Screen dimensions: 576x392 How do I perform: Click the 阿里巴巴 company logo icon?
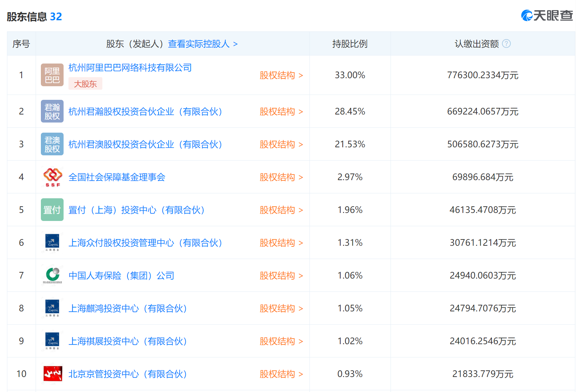52,75
